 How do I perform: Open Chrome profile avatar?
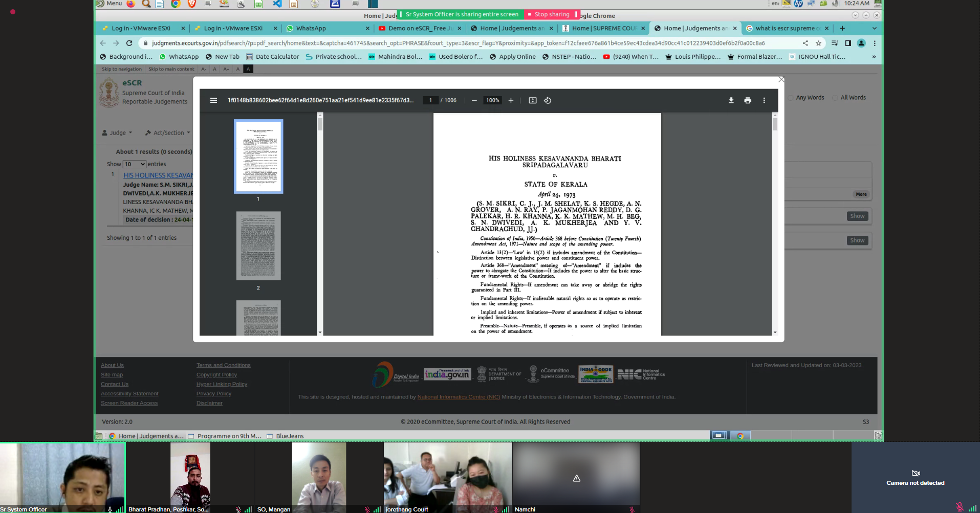coord(861,43)
